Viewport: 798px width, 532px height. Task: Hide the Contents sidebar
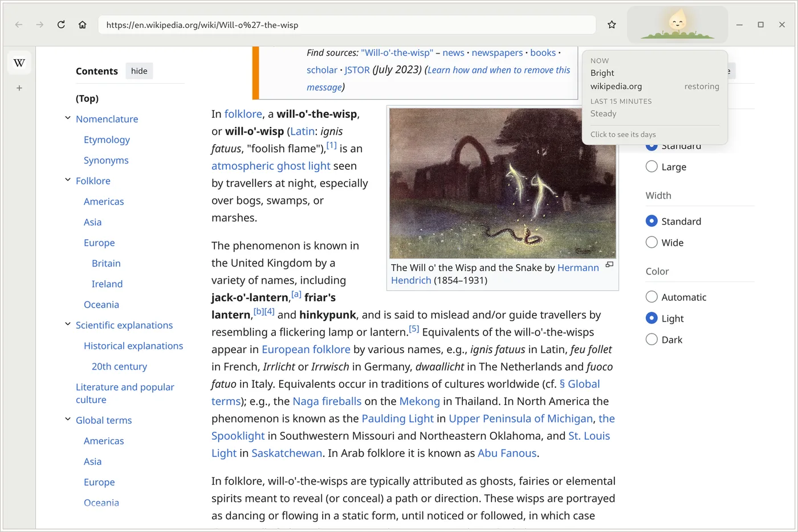click(x=139, y=71)
